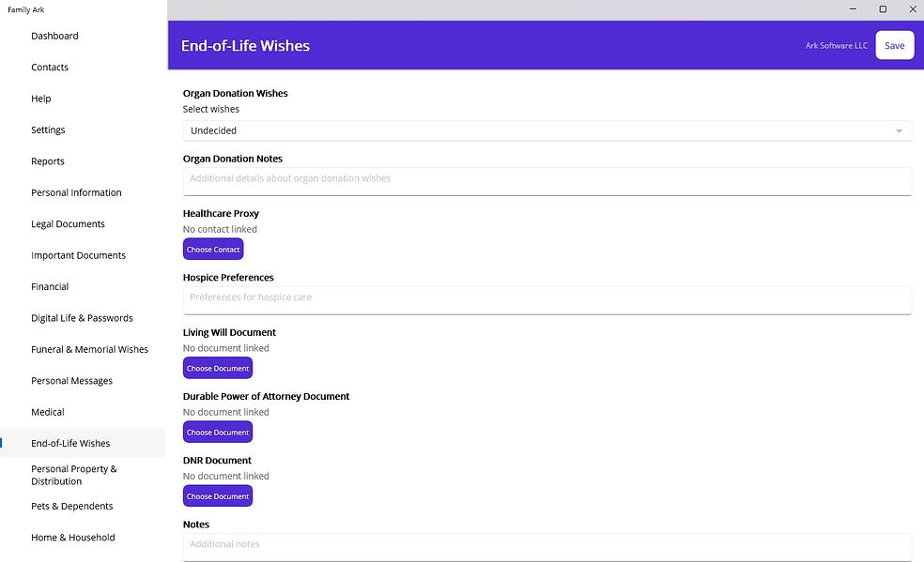924x563 pixels.
Task: Choose a Living Will document
Action: pyautogui.click(x=218, y=368)
